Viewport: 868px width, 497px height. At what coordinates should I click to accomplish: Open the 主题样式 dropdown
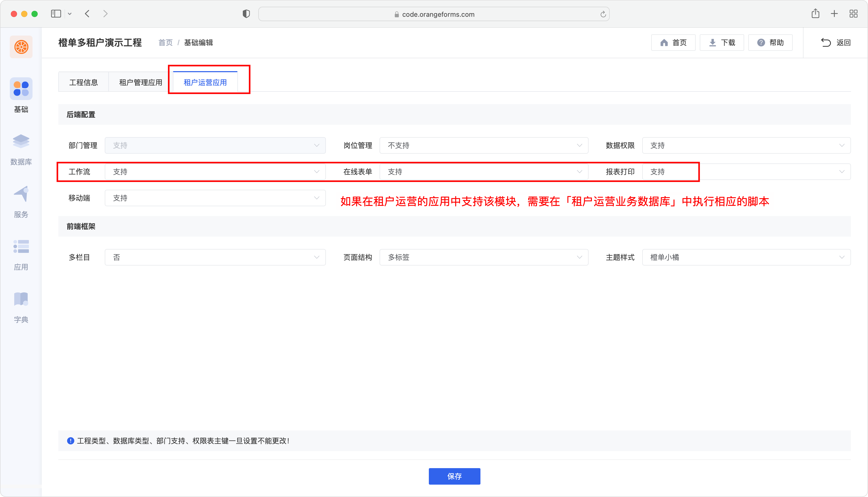746,257
